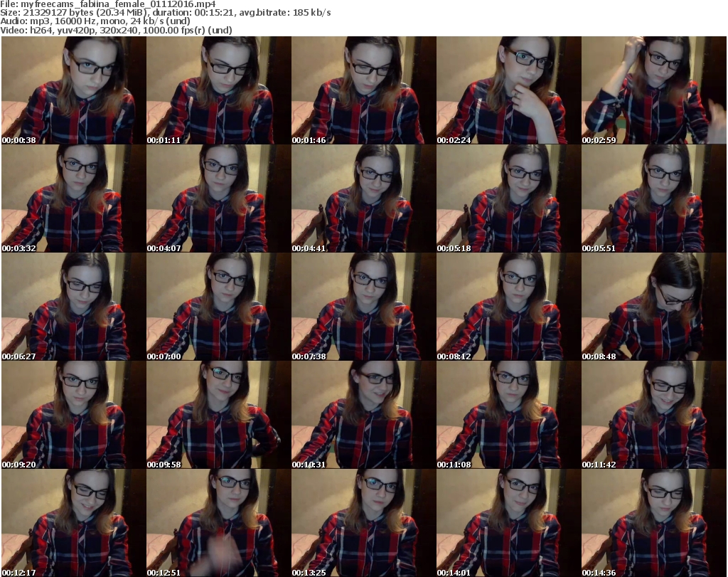Viewport: 728px width, 577px height.
Task: Select the thumbnail frame stamped 00:13:25
Action: click(x=363, y=523)
